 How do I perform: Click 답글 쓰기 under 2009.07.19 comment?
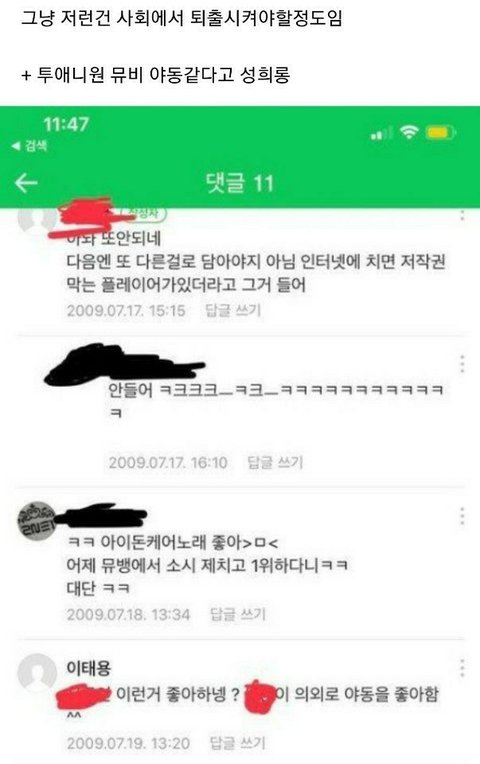(x=238, y=743)
